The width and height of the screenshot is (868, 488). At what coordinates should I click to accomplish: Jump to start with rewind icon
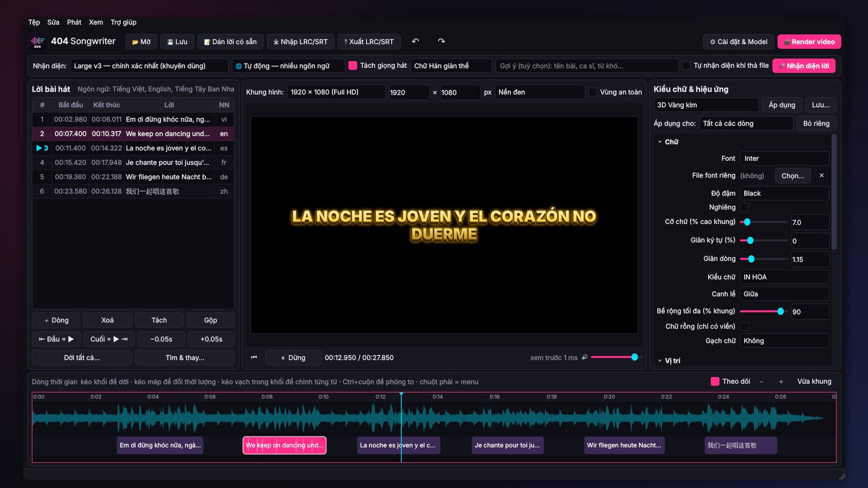(x=254, y=357)
